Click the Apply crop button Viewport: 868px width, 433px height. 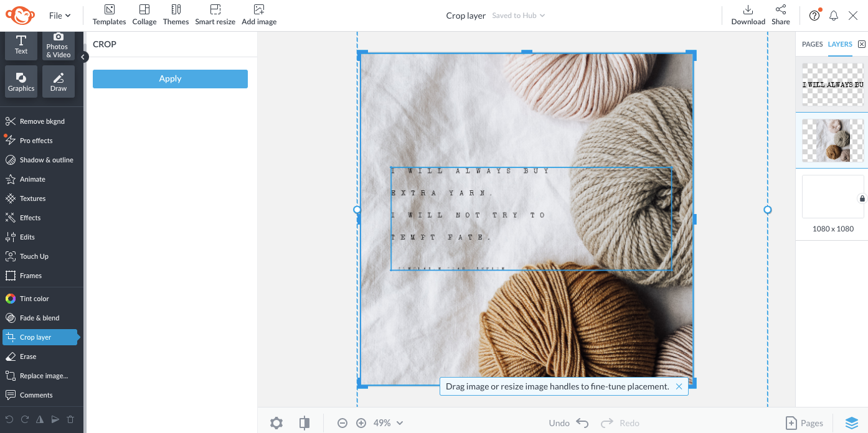click(170, 78)
